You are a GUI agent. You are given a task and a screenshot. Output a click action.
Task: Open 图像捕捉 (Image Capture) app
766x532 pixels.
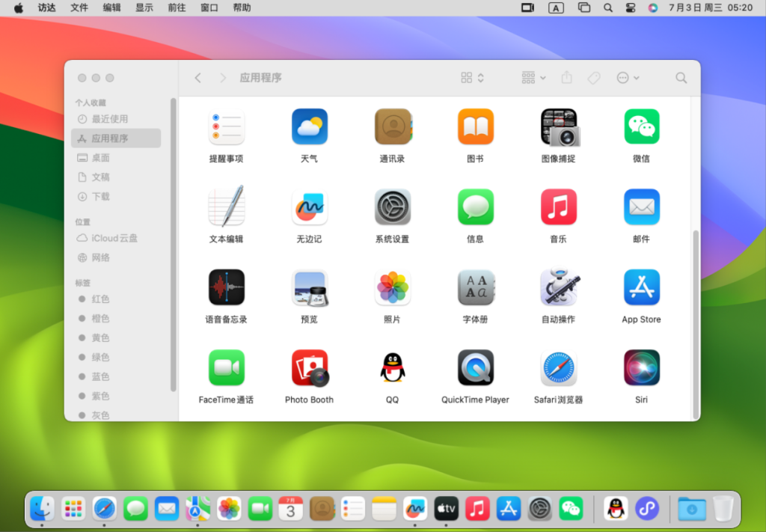(559, 126)
